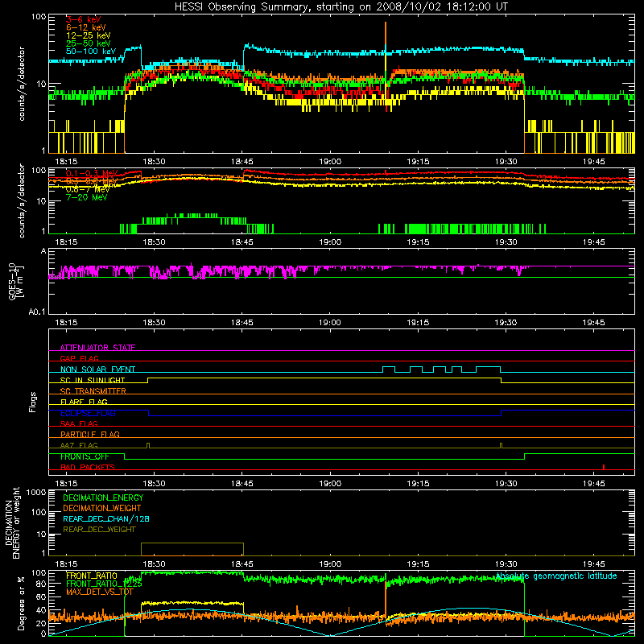The image size is (644, 644).
Task: Click the 0.8-7 MeV legend label
Action: (88, 189)
